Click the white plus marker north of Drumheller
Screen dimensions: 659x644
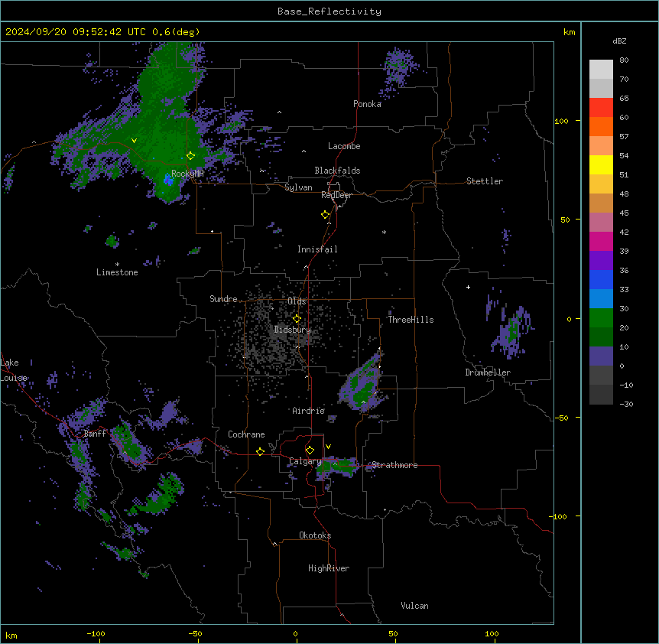coord(468,287)
